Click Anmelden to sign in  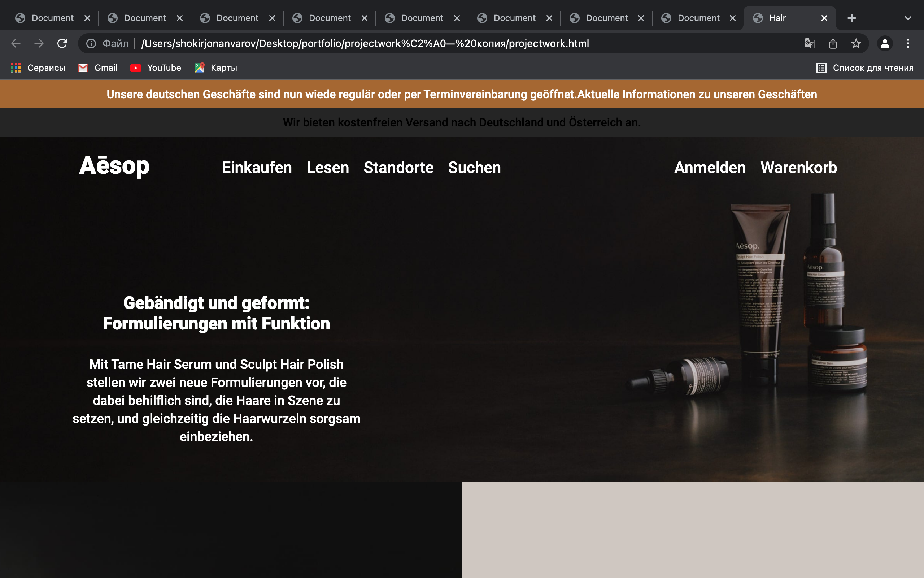click(710, 167)
